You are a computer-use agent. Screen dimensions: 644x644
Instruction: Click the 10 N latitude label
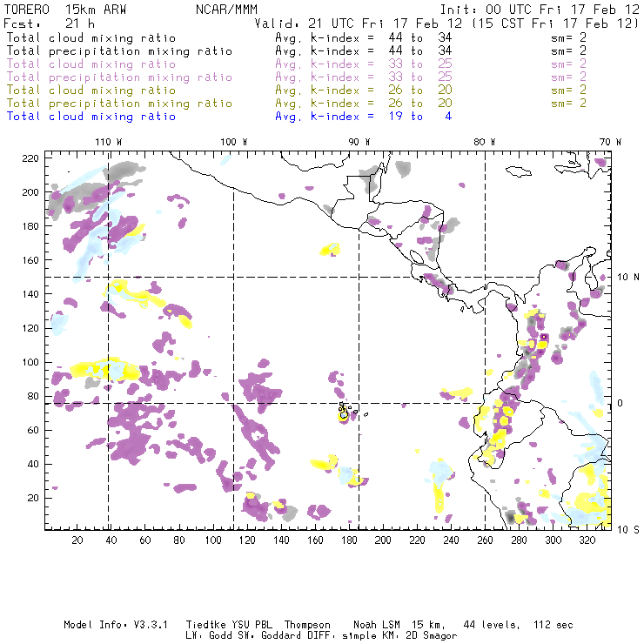(627, 278)
